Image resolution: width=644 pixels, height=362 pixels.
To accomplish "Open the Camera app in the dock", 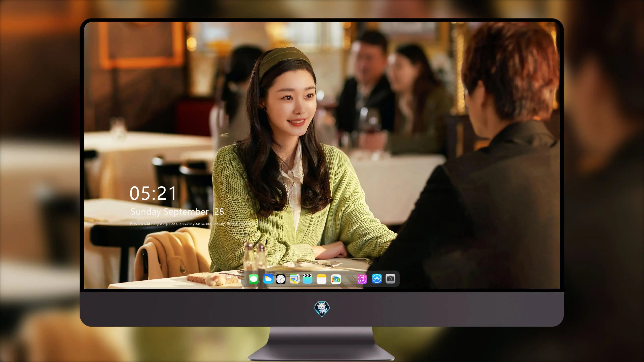I will coord(390,279).
